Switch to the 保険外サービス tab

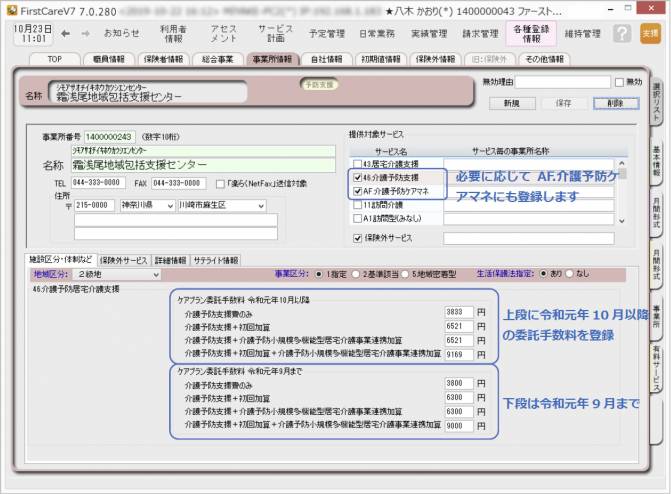(x=124, y=259)
